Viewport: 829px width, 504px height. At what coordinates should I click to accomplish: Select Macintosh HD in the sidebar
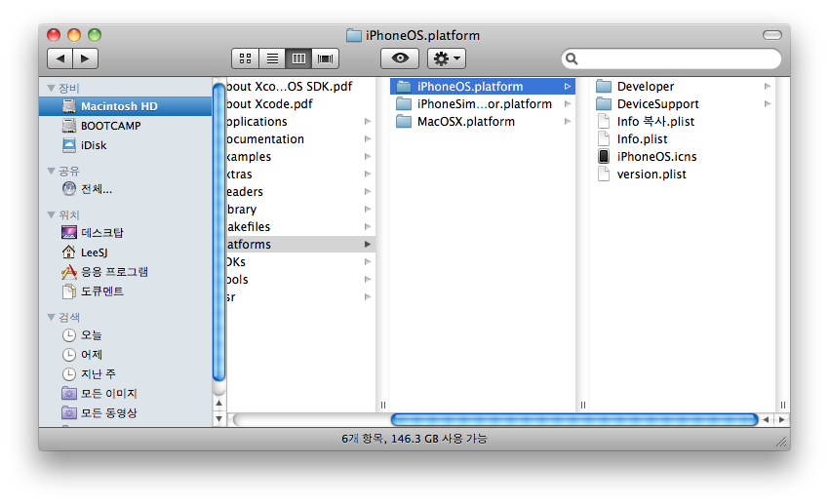tap(125, 106)
